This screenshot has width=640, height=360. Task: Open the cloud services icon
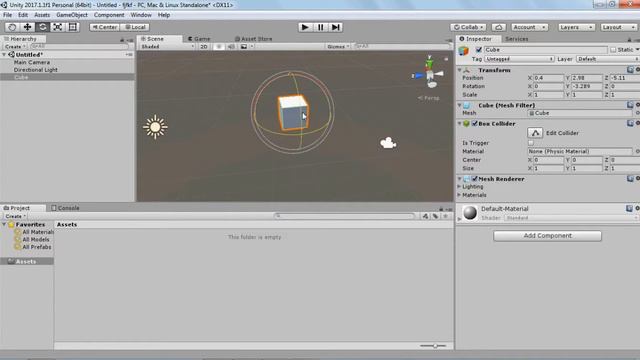498,27
